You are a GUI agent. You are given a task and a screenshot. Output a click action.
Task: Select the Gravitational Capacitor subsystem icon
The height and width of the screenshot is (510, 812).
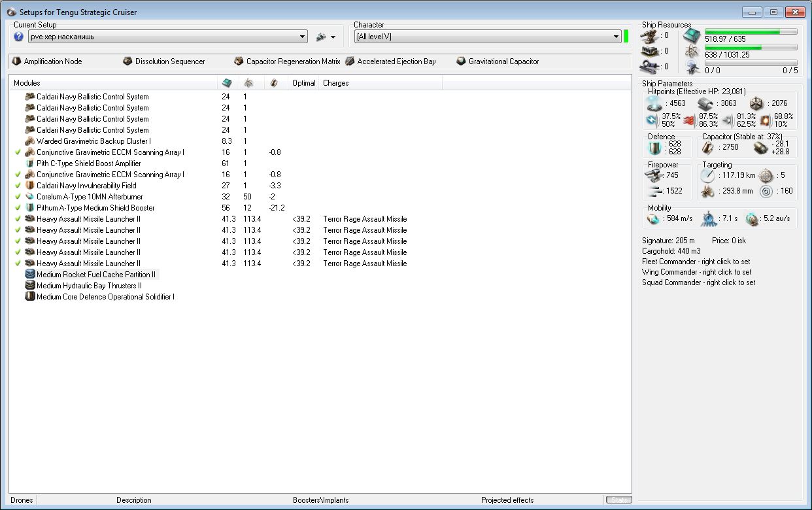coord(462,61)
